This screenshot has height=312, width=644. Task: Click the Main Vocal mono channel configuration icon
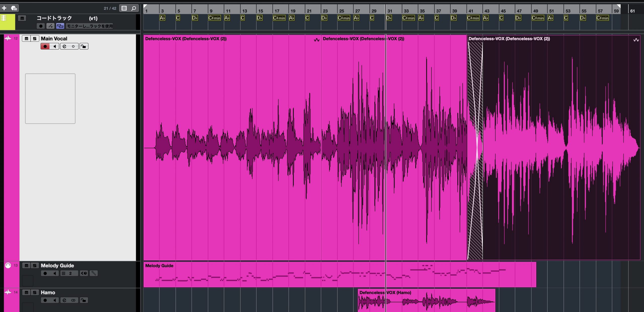73,46
